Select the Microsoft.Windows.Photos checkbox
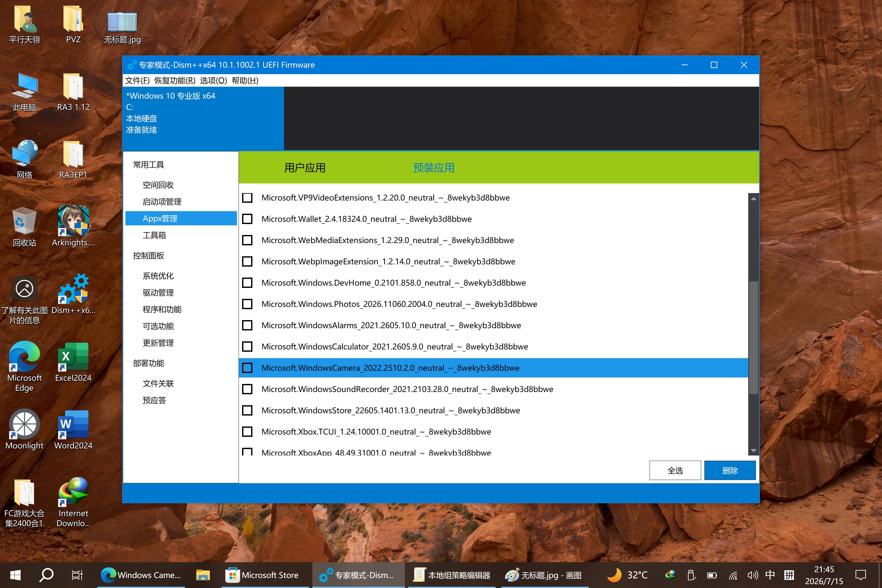 pos(247,304)
